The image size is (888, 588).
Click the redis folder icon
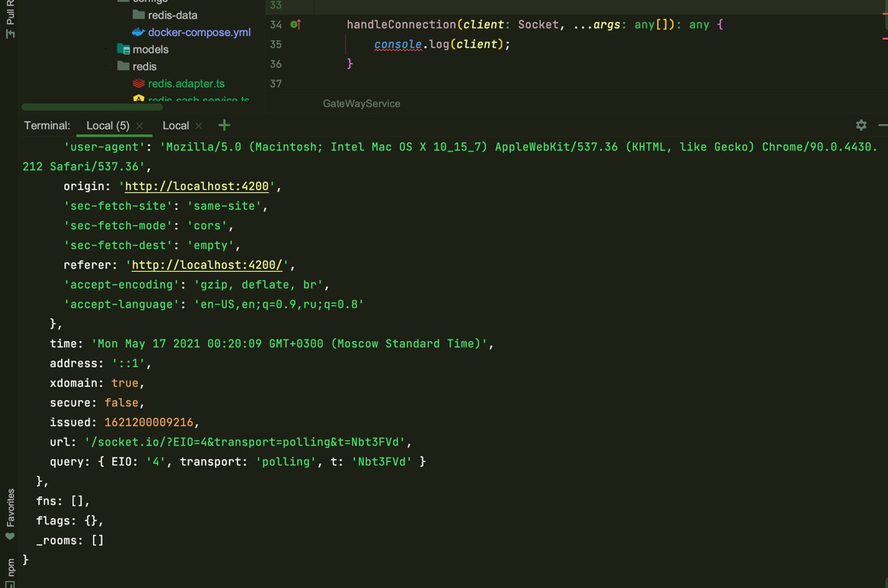123,67
